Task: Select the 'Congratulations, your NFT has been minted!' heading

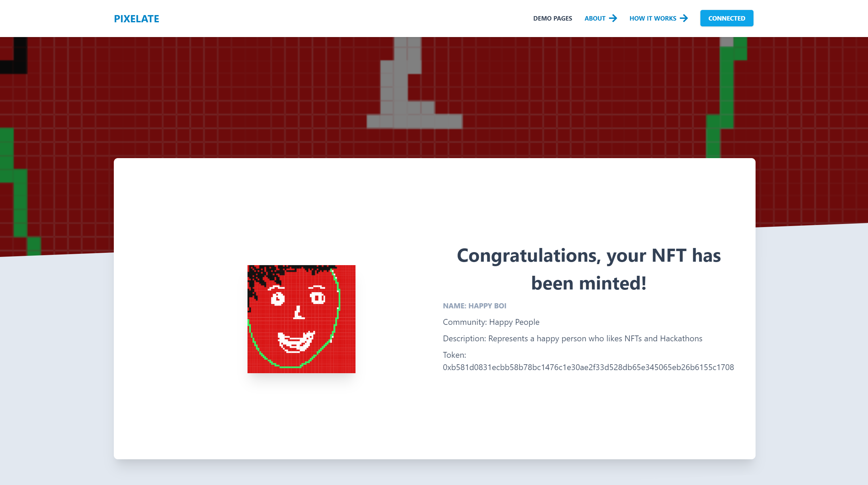Action: [x=589, y=269]
